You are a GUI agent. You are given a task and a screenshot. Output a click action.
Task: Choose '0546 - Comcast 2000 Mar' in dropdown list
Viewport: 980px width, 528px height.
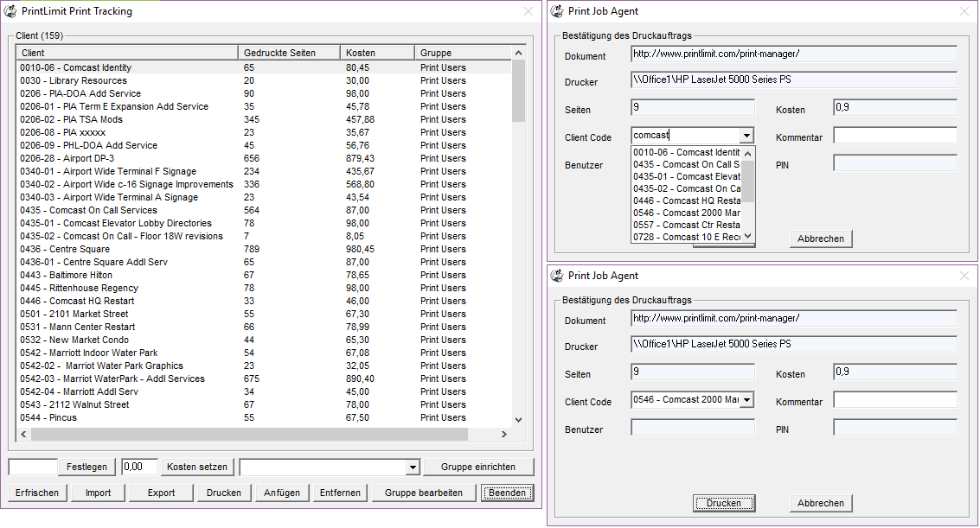pos(686,213)
